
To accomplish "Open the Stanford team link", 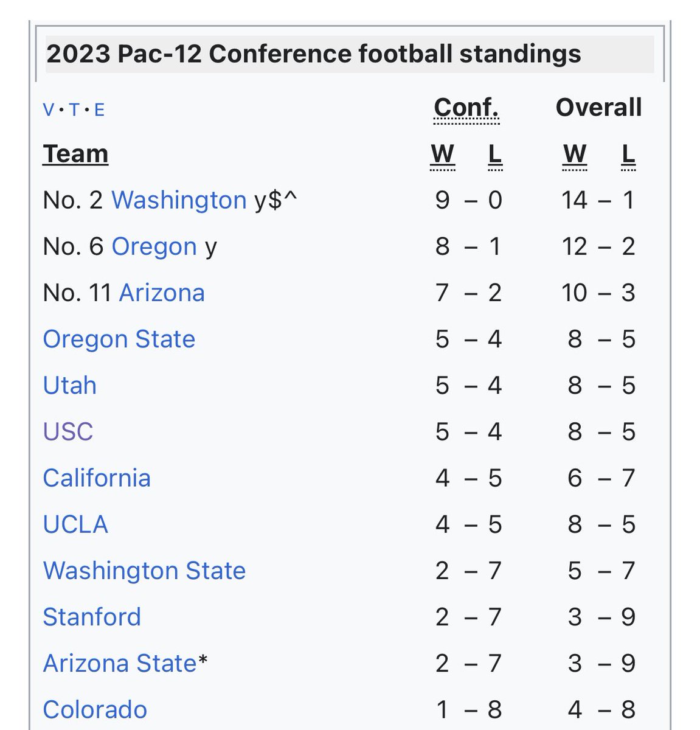I will tap(92, 616).
